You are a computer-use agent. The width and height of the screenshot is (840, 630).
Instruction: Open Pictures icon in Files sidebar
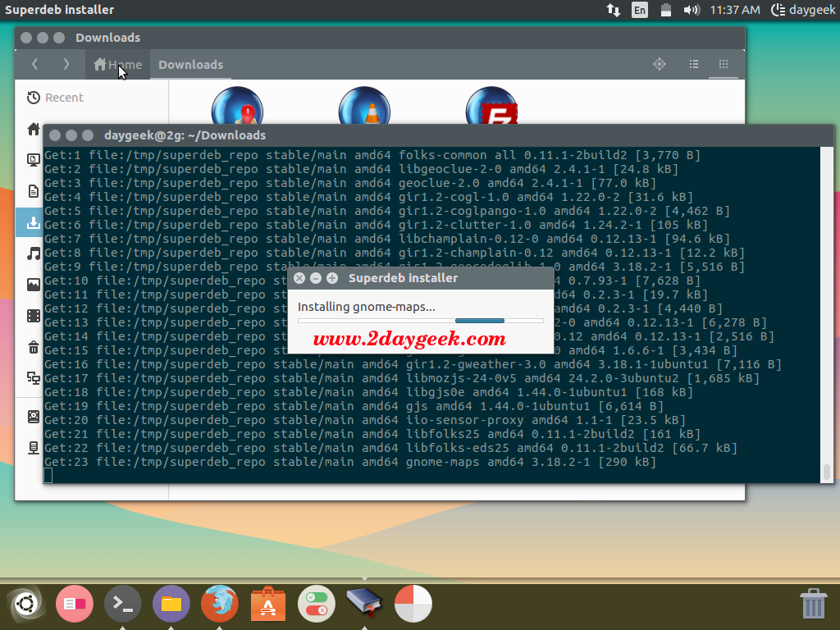(x=33, y=285)
